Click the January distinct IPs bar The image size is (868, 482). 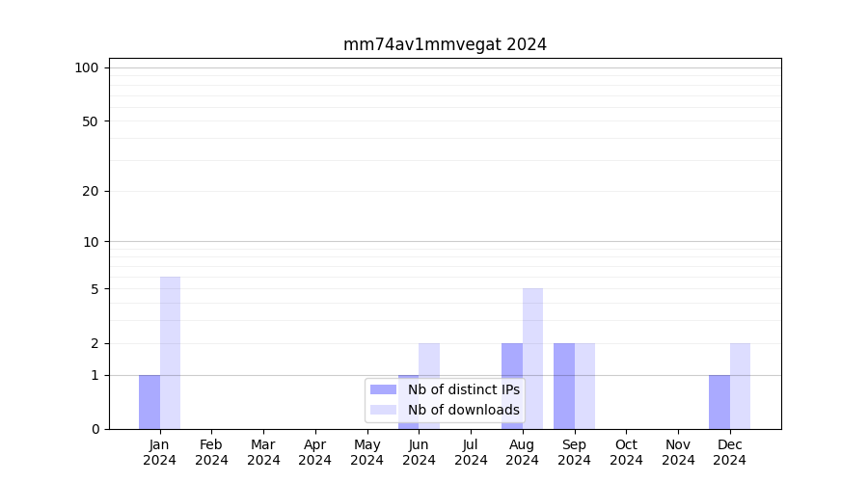(x=149, y=402)
